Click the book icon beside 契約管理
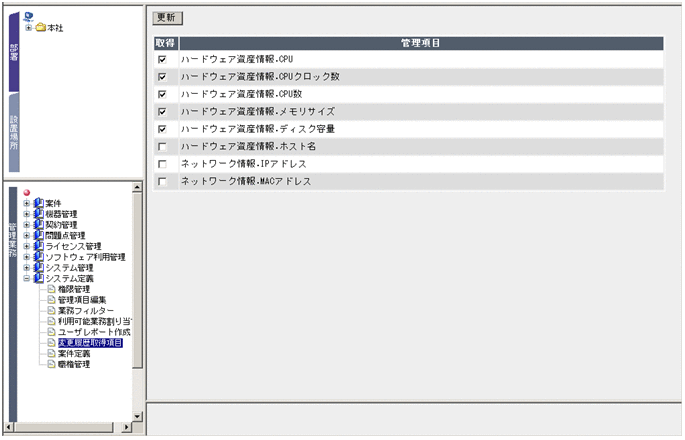685x440 pixels. click(38, 225)
